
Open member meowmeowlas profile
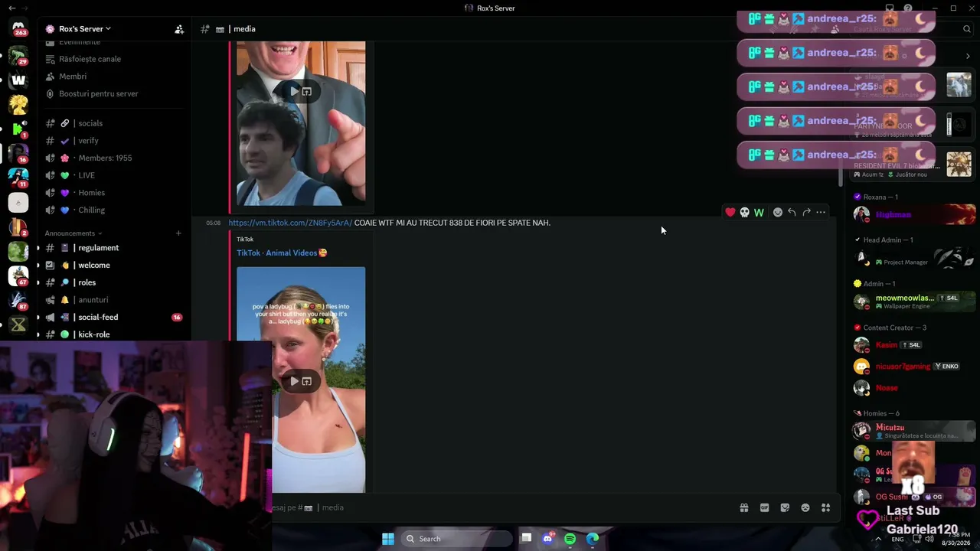pyautogui.click(x=914, y=302)
